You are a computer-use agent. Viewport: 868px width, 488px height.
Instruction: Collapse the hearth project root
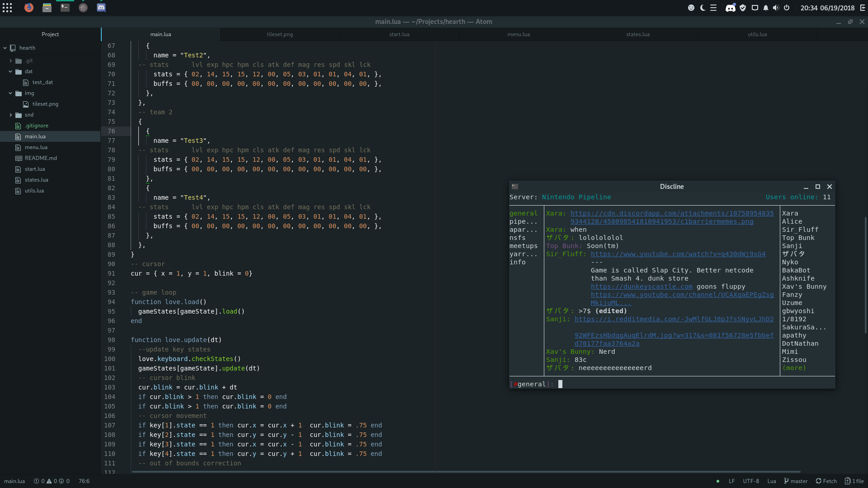(x=5, y=48)
